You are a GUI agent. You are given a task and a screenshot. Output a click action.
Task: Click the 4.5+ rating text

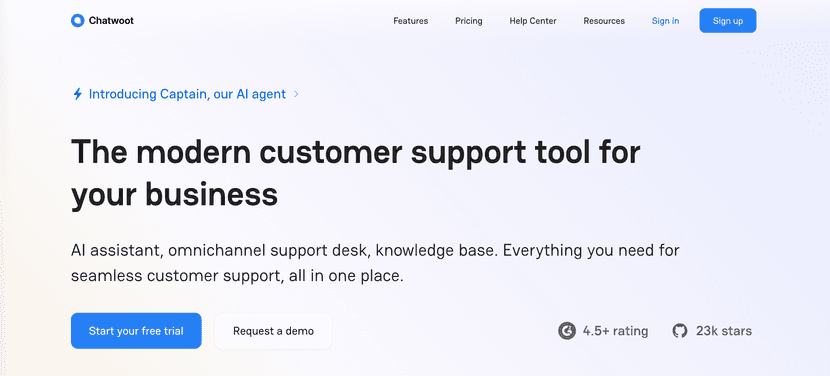tap(615, 331)
